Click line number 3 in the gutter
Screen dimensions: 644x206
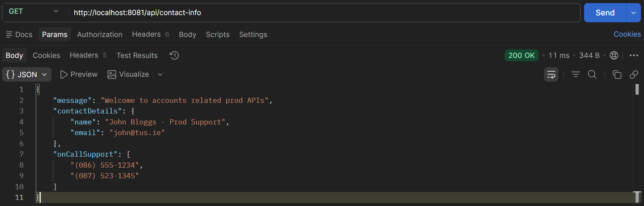pyautogui.click(x=21, y=111)
